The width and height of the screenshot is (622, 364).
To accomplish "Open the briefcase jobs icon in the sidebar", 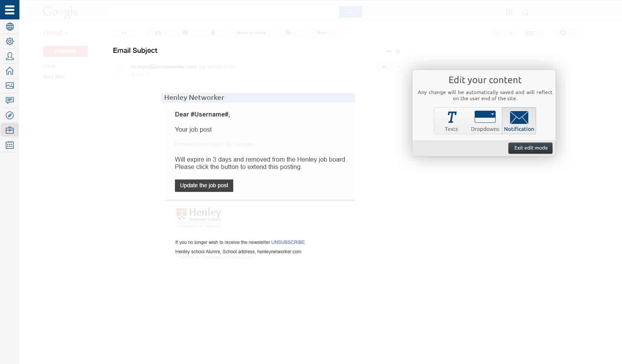I will pos(10,130).
